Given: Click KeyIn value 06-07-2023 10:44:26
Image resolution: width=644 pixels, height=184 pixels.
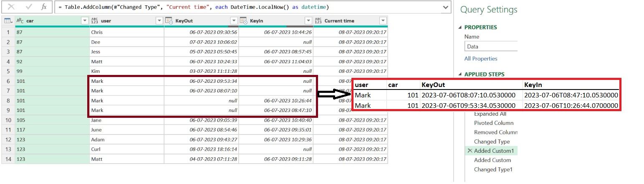Looking at the screenshot, I should 276,32.
